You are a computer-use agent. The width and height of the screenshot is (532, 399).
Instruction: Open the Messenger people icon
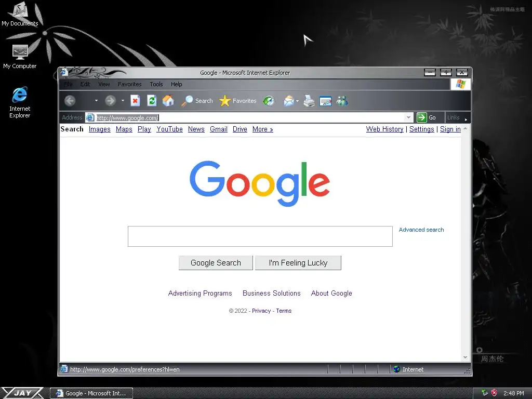point(342,101)
